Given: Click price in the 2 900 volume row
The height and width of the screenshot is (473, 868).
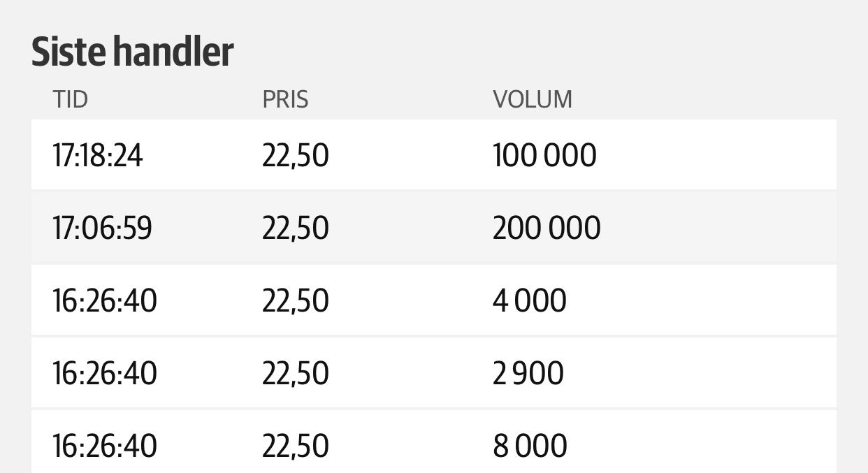Looking at the screenshot, I should 296,373.
